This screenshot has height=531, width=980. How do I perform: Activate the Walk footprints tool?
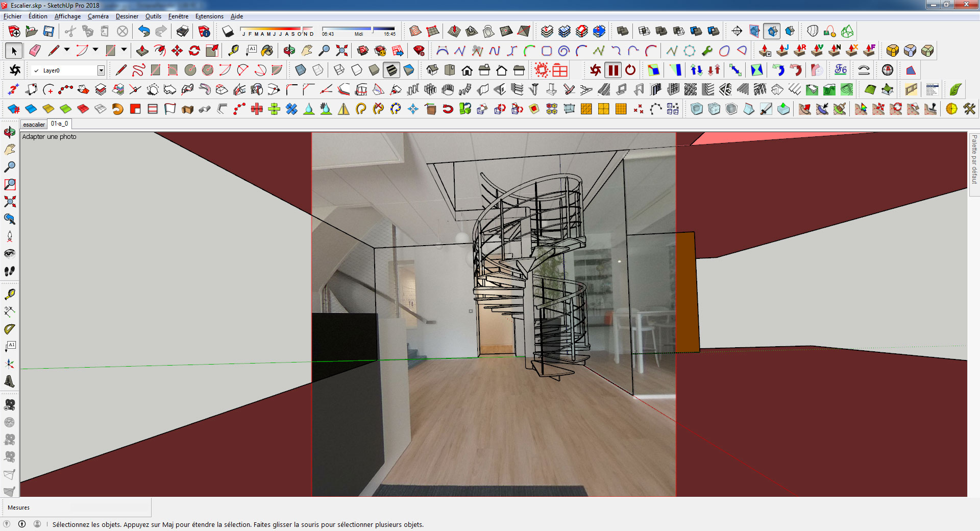point(10,271)
